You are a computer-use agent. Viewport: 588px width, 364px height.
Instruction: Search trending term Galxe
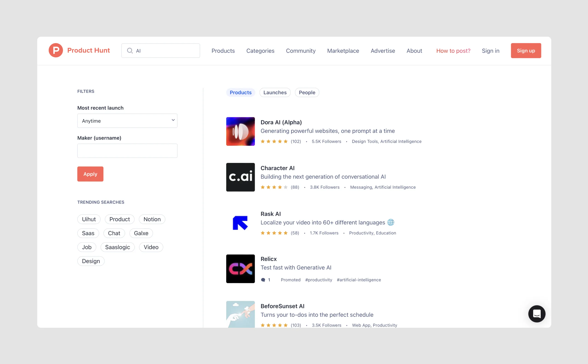141,233
